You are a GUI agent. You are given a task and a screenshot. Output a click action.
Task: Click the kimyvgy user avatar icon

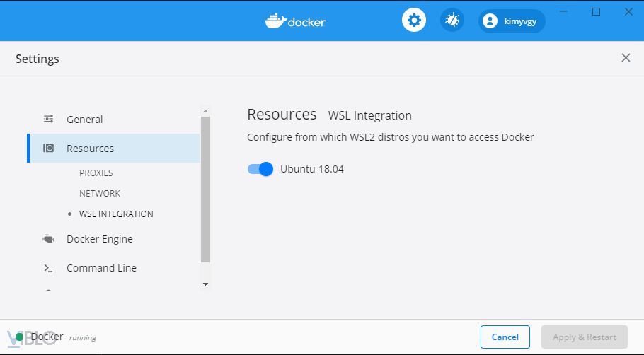(490, 21)
